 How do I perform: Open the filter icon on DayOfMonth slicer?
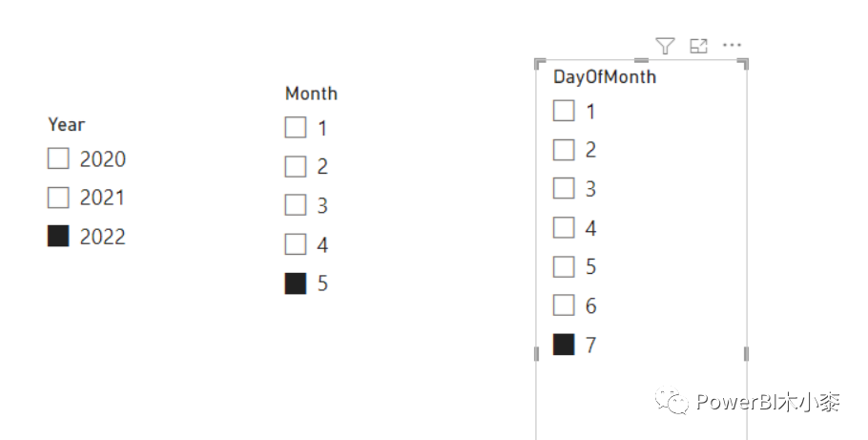pyautogui.click(x=665, y=46)
